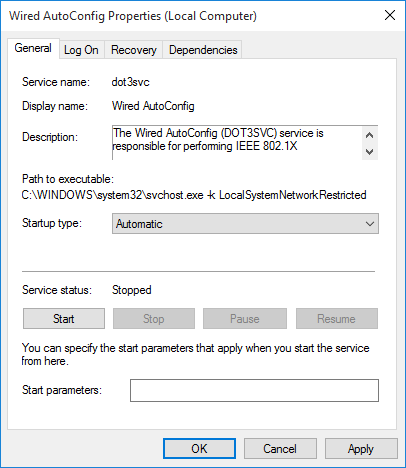Close the dialog with the X icon
406x468 pixels.
(x=390, y=15)
